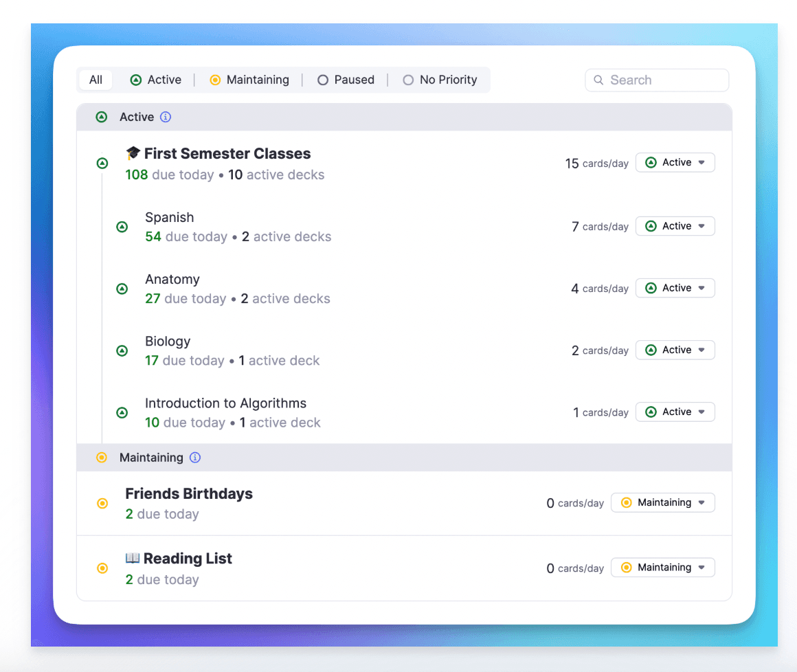Viewport: 797px width, 672px height.
Task: Open the Reading List deck
Action: pos(188,559)
